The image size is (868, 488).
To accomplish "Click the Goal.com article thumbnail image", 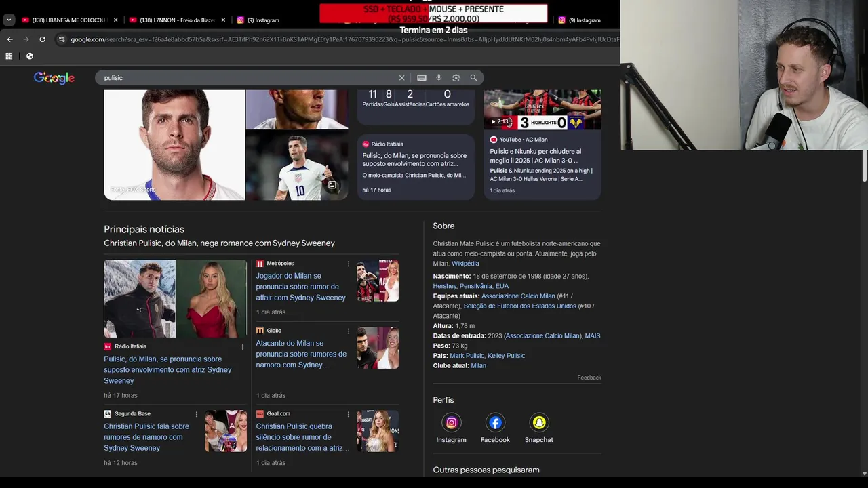I will (378, 431).
